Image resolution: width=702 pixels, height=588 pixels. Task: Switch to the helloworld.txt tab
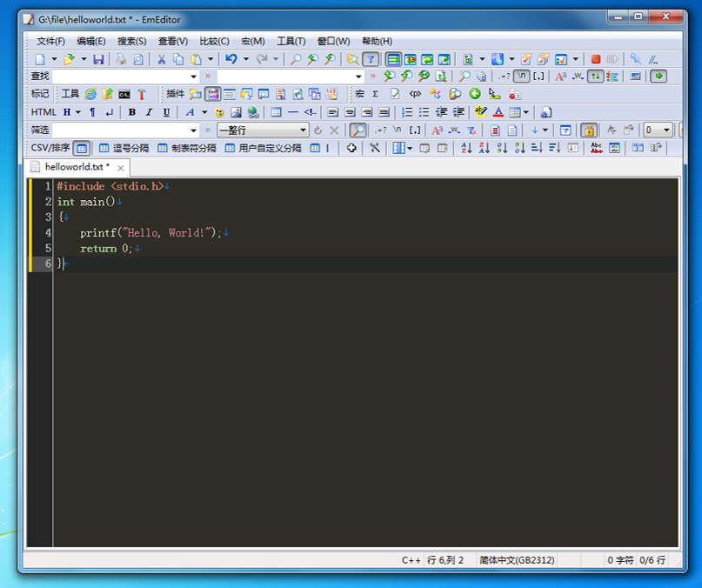point(77,166)
